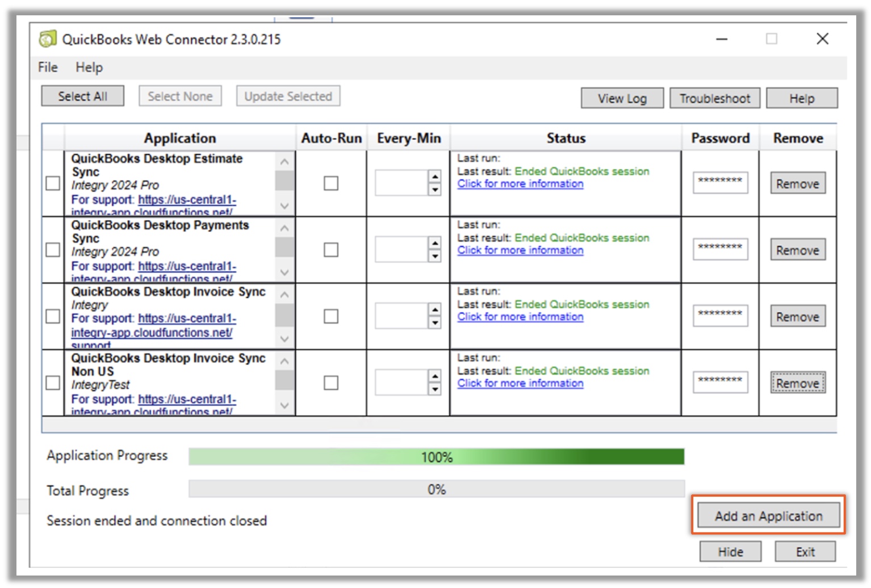Image resolution: width=871 pixels, height=588 pixels.
Task: Open support link under Invoice Sync Integry
Action: coord(187,318)
